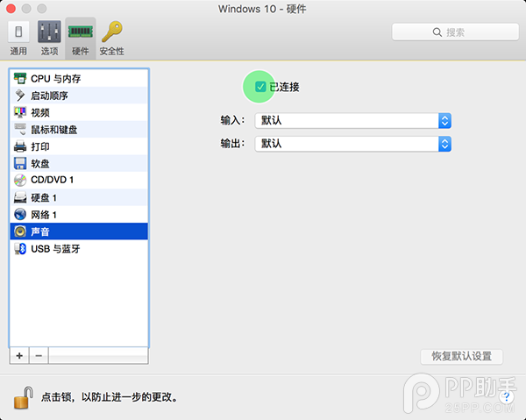The image size is (526, 420).
Task: Open the 安全性 (Security) key icon
Action: 112,32
